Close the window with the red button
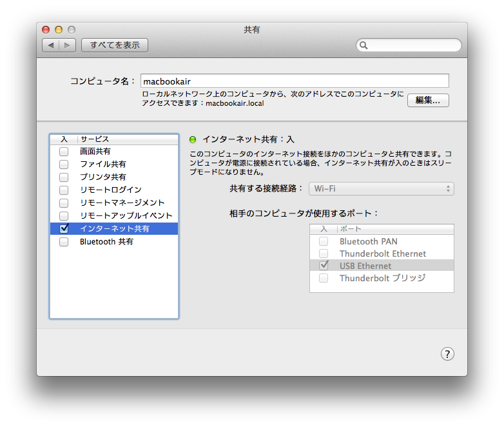The height and width of the screenshot is (427, 504). pyautogui.click(x=46, y=30)
